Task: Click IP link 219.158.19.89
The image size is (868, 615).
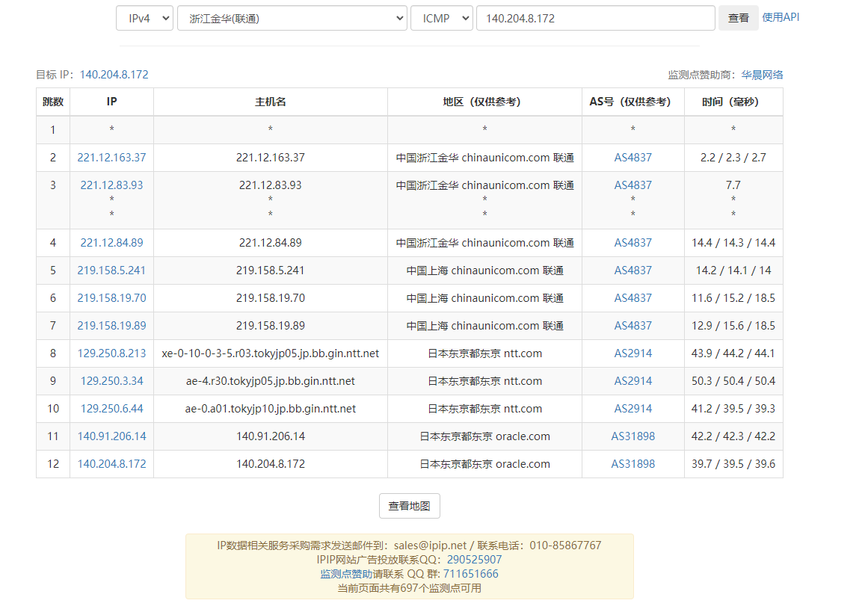Action: click(x=112, y=326)
